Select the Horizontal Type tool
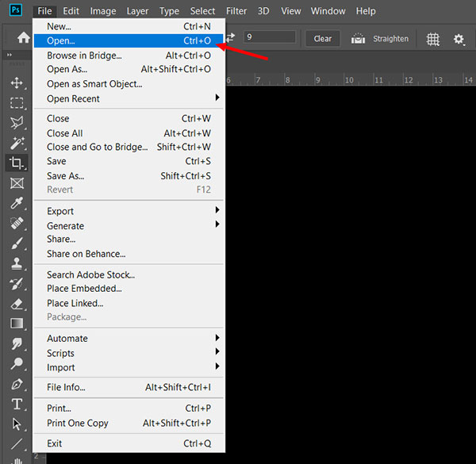Screen dimensions: 476x464 [17, 405]
